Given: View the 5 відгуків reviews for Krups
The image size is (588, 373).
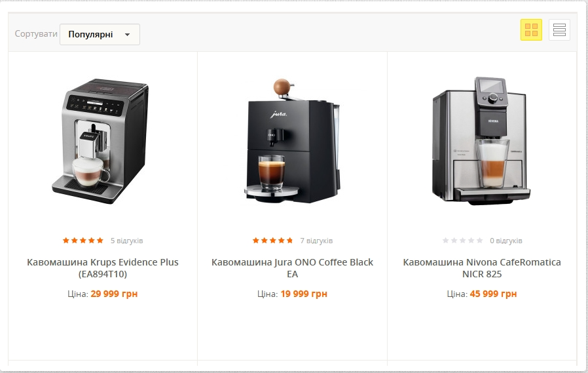Looking at the screenshot, I should pos(127,241).
